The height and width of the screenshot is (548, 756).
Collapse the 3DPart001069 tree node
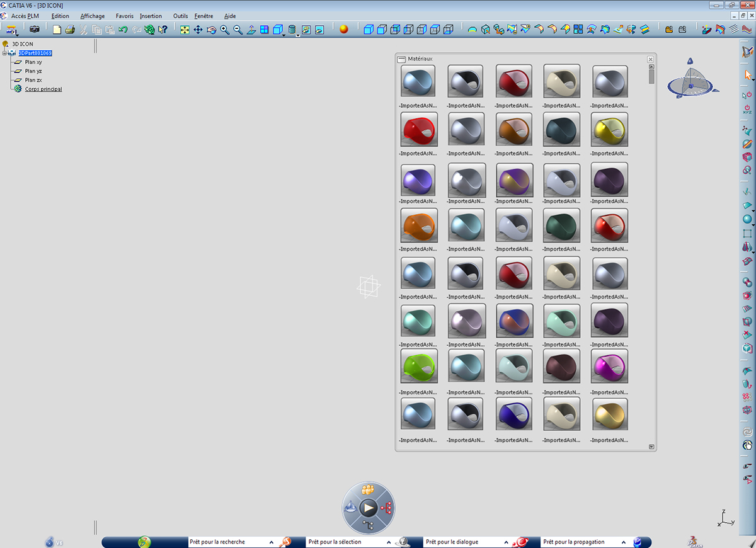click(x=4, y=53)
